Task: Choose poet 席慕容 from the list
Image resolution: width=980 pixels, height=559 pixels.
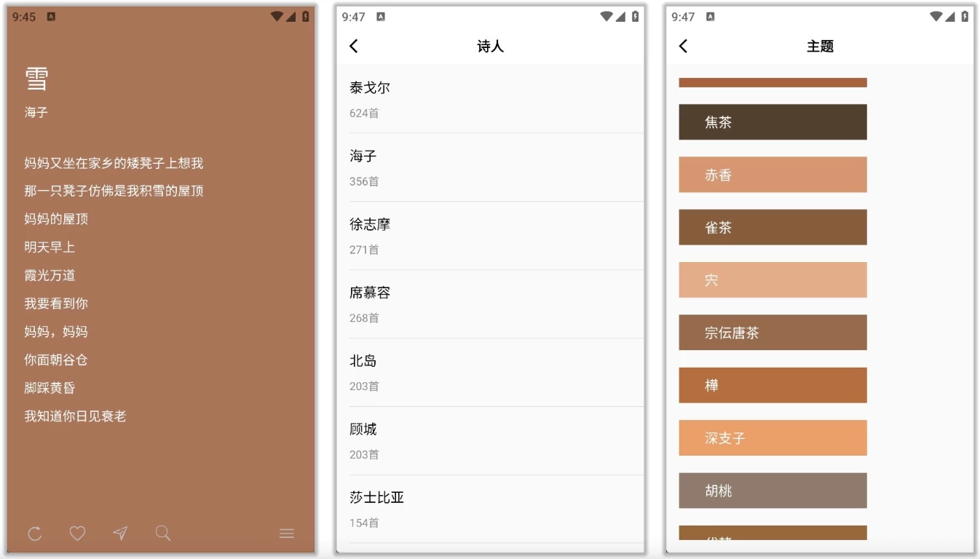Action: tap(490, 304)
